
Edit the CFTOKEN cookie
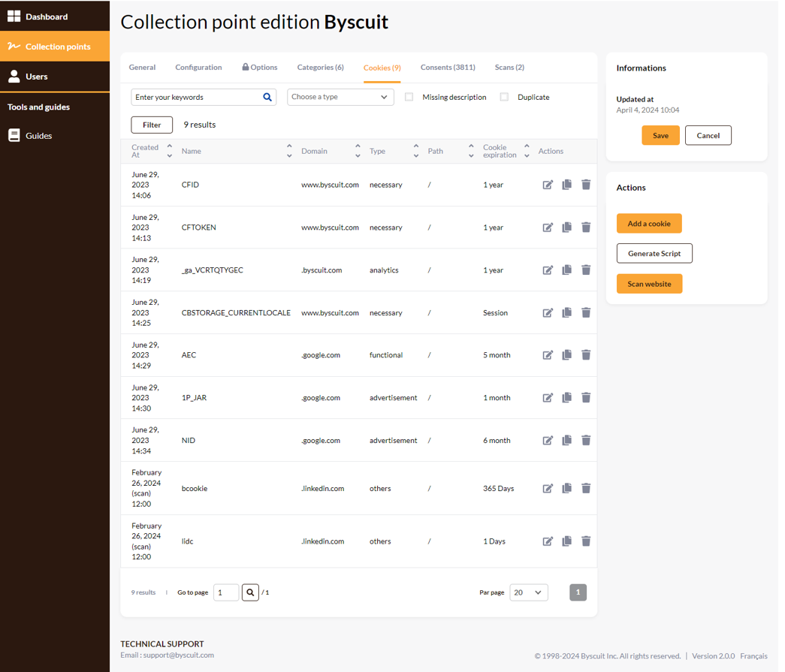pos(548,228)
